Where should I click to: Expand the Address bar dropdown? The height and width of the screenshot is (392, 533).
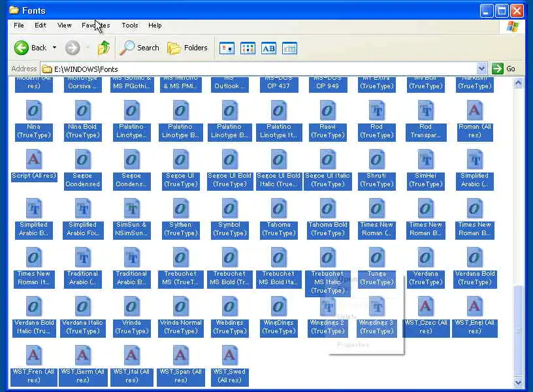481,69
